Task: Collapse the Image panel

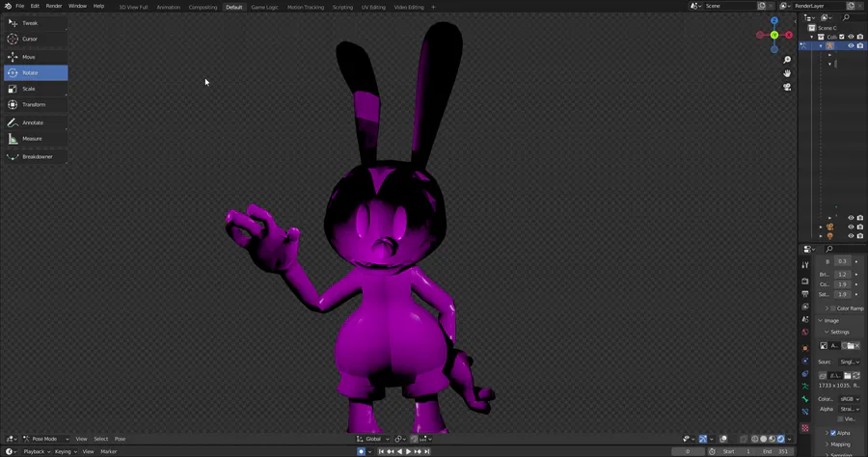Action: tap(829, 321)
